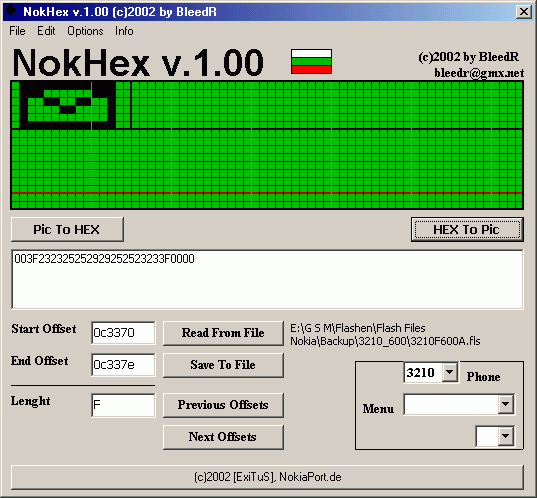Open the File menu
The width and height of the screenshot is (537, 498).
coord(17,31)
